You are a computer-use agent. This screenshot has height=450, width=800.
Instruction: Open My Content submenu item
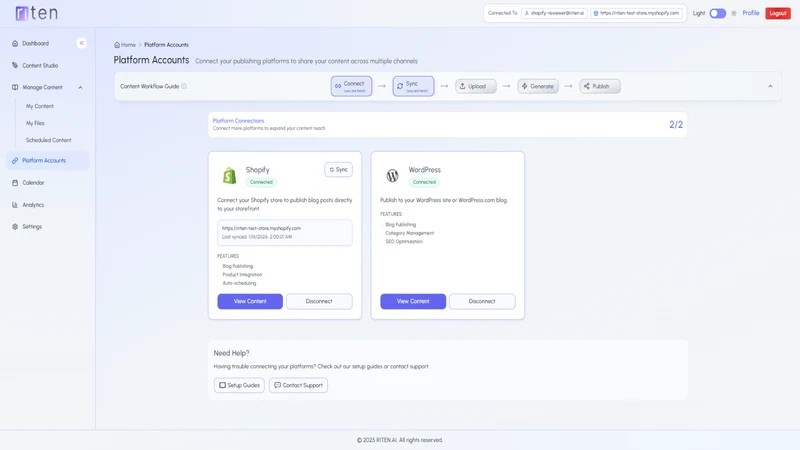40,106
